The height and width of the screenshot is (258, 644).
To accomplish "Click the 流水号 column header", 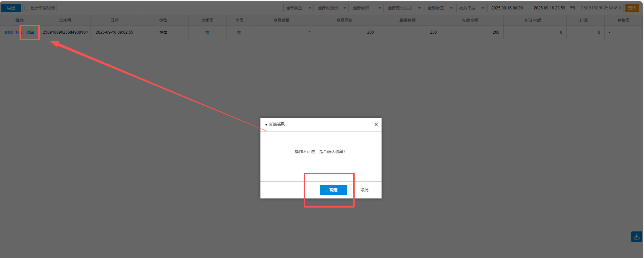I will pyautogui.click(x=65, y=21).
